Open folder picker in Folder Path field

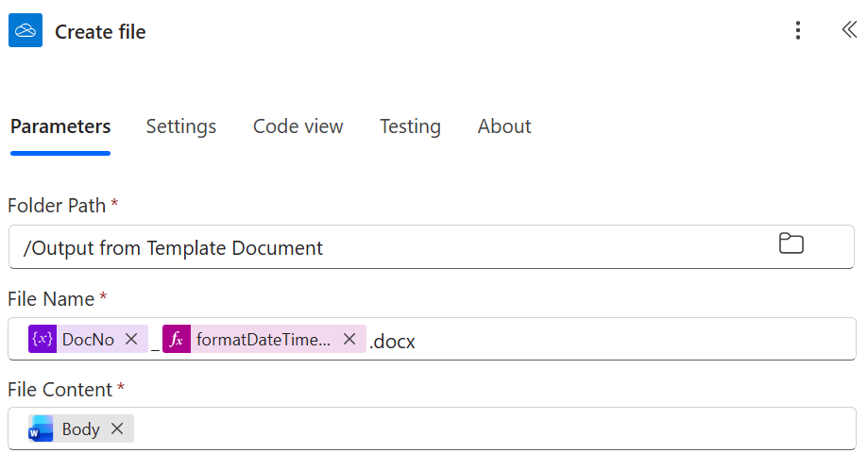(791, 244)
